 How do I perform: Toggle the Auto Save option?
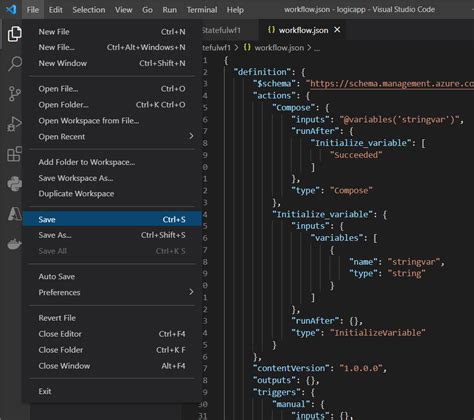point(112,276)
